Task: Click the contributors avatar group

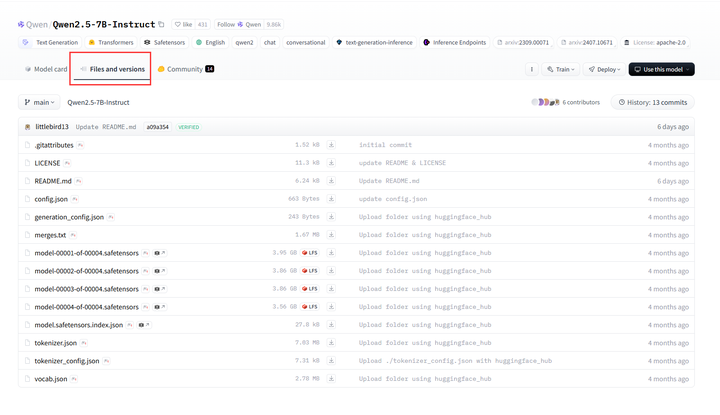Action: [545, 102]
